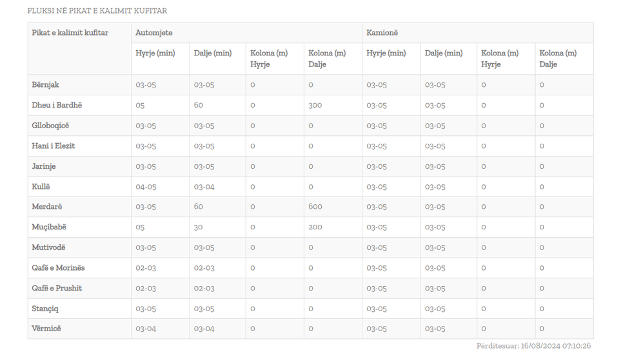Viewport: 632px width, 364px height.
Task: Click the Bërnjak border crossing row label
Action: coord(46,85)
